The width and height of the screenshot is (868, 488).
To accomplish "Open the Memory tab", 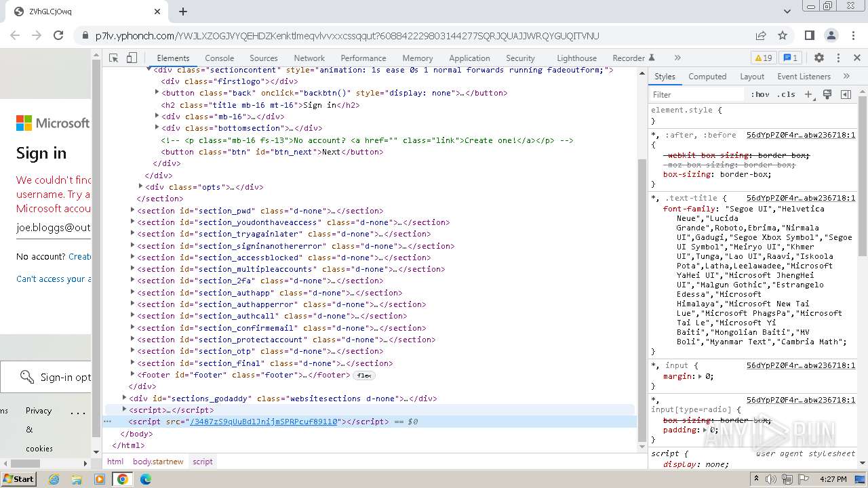I will pyautogui.click(x=418, y=58).
